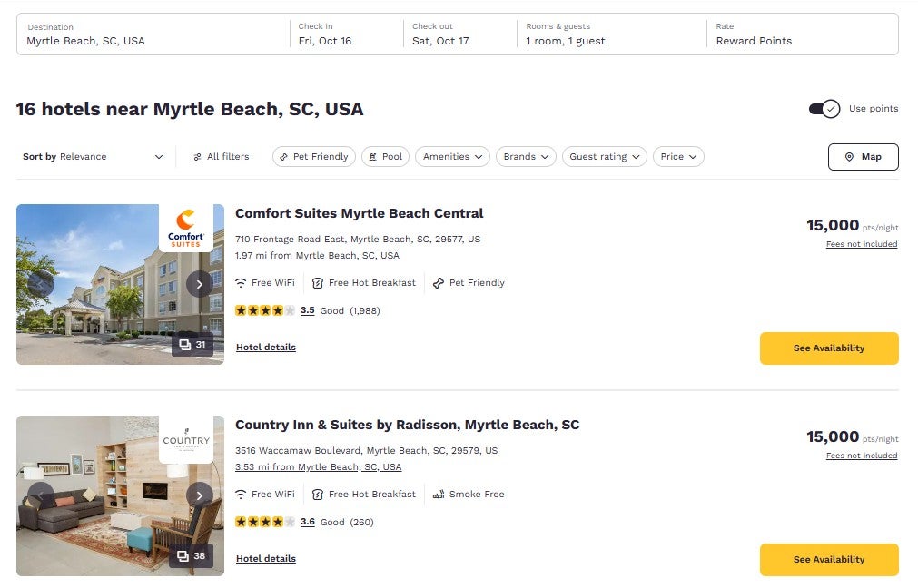Click Country Inn Smoke Free icon
918x588 pixels.
(438, 495)
